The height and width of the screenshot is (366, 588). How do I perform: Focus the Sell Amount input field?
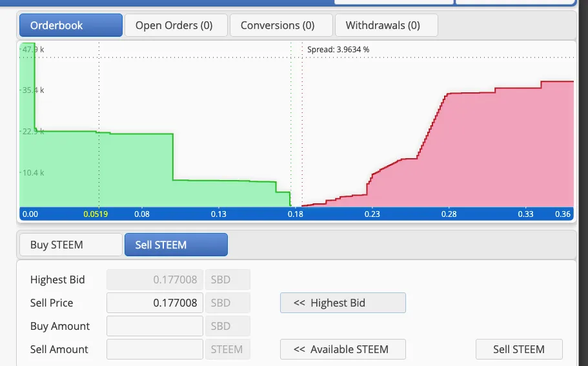[155, 349]
